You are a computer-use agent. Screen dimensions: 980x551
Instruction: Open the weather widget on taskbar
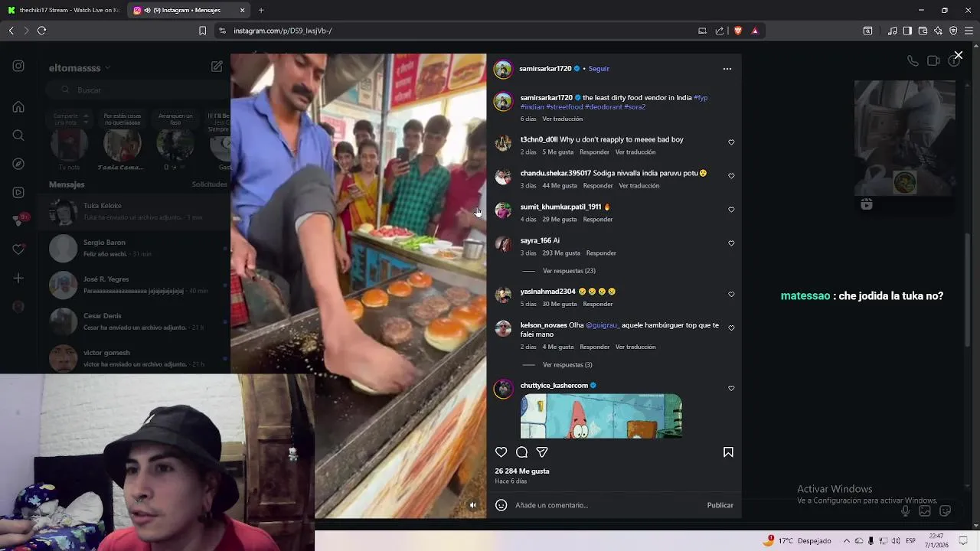coord(797,541)
